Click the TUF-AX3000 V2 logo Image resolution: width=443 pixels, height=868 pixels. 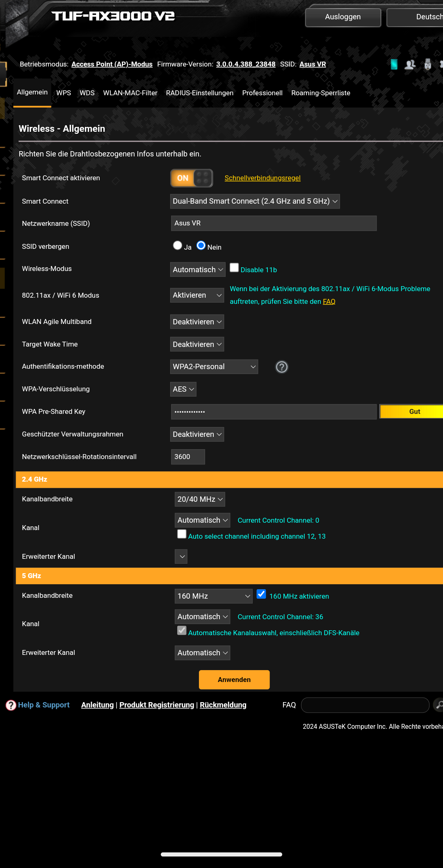(113, 16)
